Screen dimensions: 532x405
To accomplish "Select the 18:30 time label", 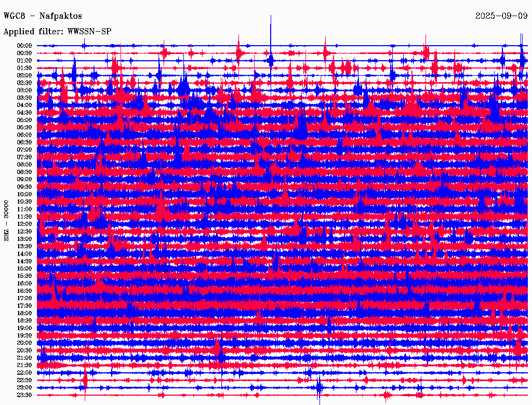I will [x=24, y=321].
